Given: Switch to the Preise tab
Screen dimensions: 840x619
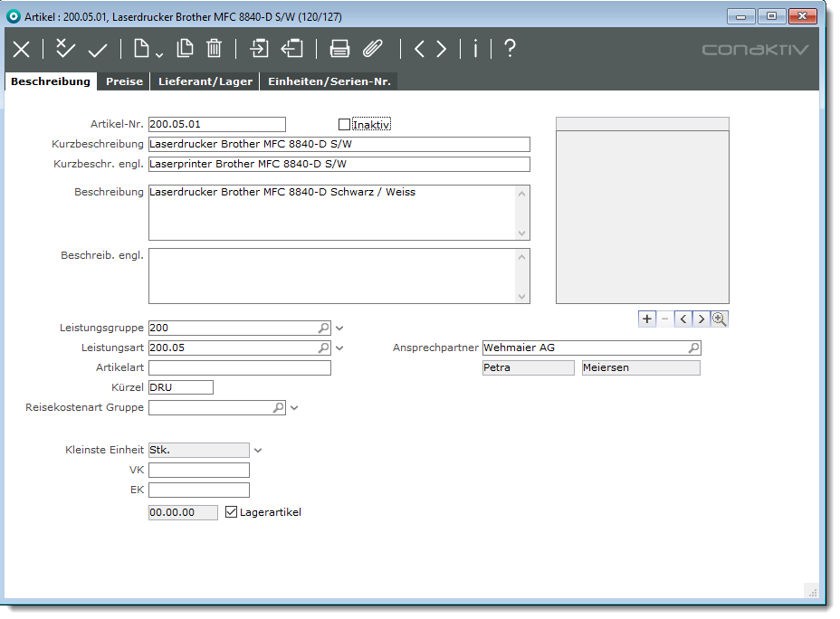Looking at the screenshot, I should point(124,81).
